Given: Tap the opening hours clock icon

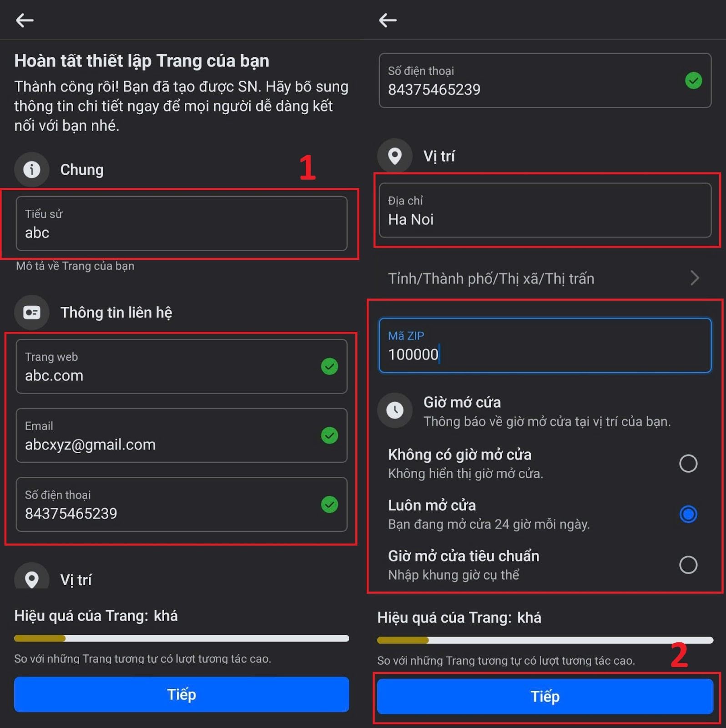Looking at the screenshot, I should [394, 410].
